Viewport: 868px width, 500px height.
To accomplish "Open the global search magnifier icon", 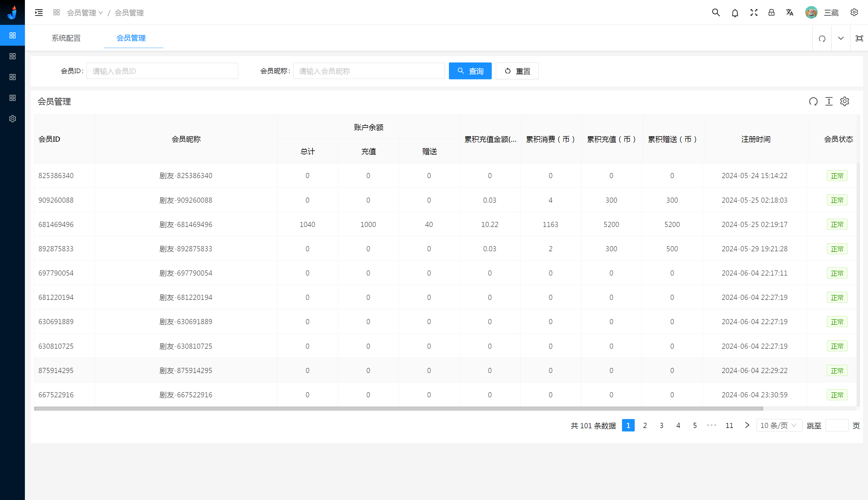I will pos(716,13).
